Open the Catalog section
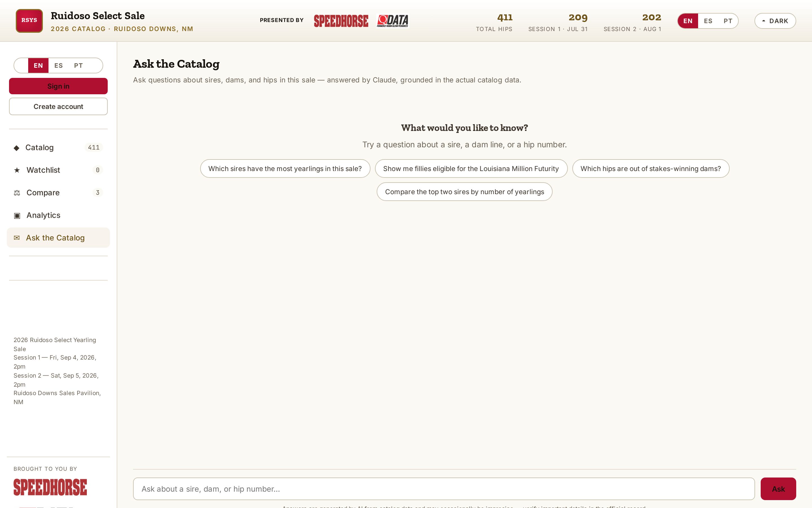 tap(58, 148)
